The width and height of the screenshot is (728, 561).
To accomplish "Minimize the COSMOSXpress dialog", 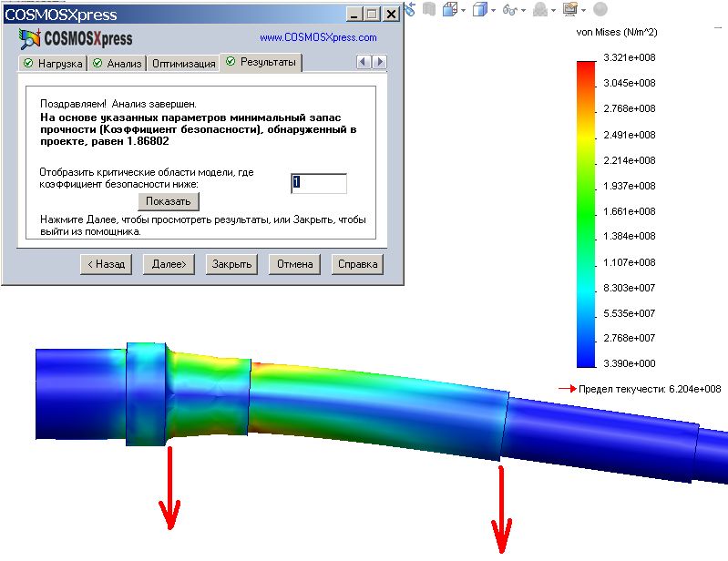I will point(354,15).
